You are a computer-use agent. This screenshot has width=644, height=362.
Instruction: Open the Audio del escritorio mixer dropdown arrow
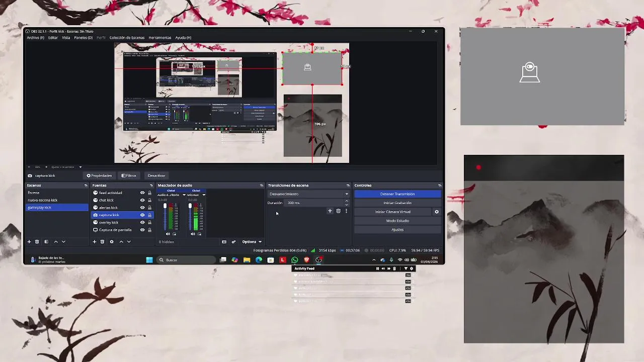point(184,195)
